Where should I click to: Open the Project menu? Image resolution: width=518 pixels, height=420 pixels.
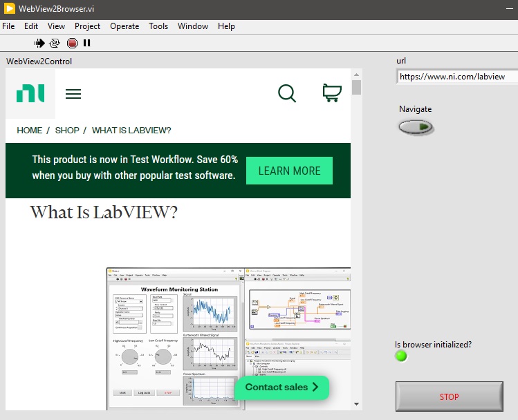click(x=87, y=26)
